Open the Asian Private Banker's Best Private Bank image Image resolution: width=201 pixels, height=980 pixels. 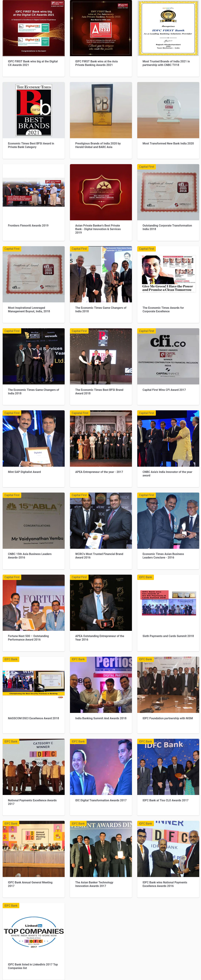click(x=101, y=192)
